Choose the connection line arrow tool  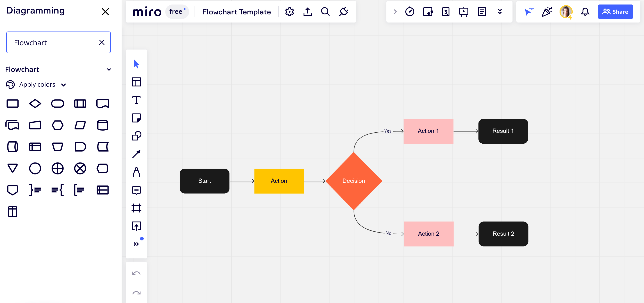point(136,154)
